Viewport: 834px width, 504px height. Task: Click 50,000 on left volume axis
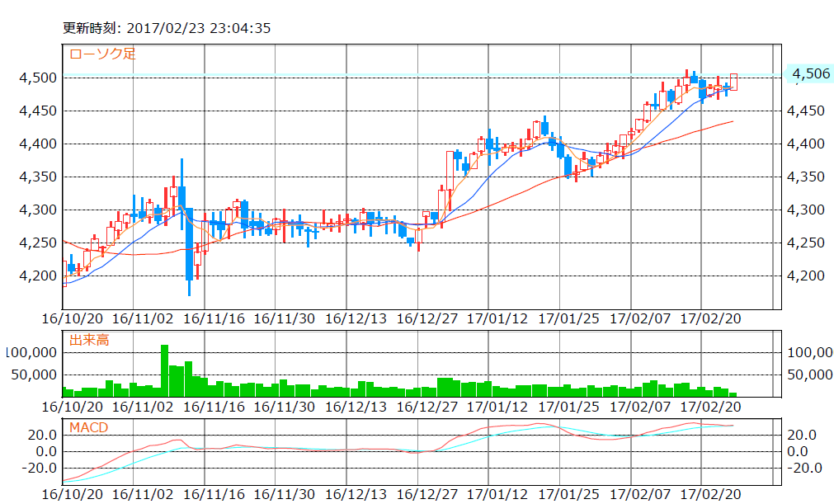tap(34, 374)
